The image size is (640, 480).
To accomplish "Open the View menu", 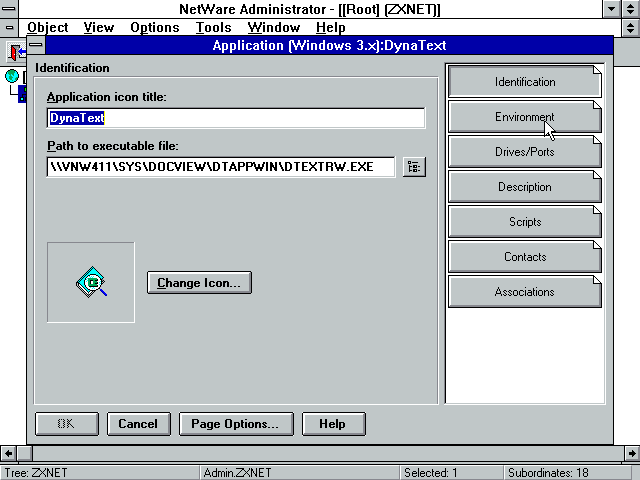I will coord(99,27).
